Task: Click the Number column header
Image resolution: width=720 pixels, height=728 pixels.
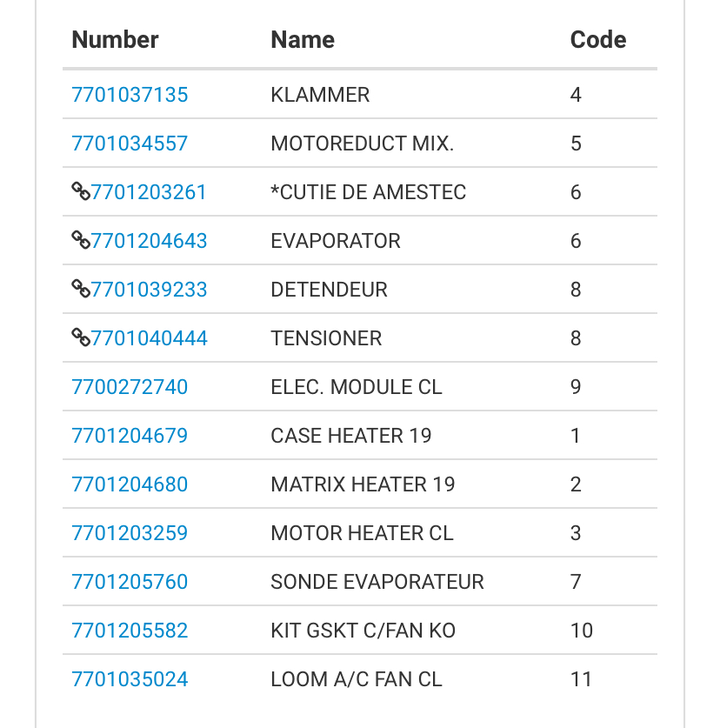Action: pyautogui.click(x=115, y=40)
